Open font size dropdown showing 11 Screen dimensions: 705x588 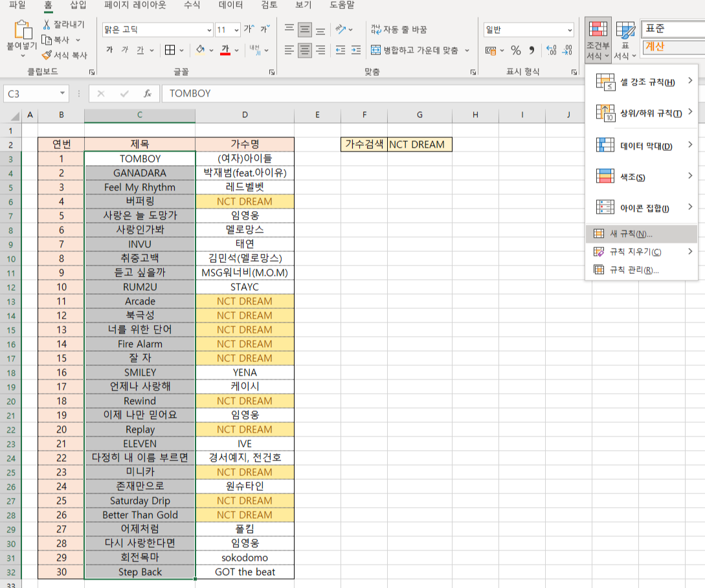point(236,30)
